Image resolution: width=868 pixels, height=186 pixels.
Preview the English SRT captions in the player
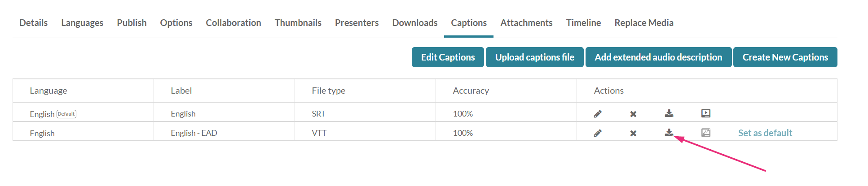click(x=706, y=113)
